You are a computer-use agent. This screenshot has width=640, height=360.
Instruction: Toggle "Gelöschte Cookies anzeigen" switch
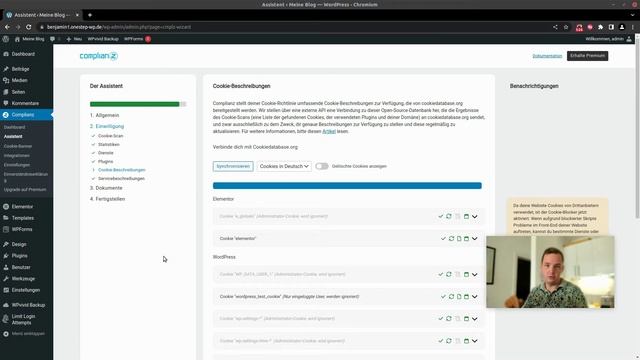pyautogui.click(x=322, y=166)
